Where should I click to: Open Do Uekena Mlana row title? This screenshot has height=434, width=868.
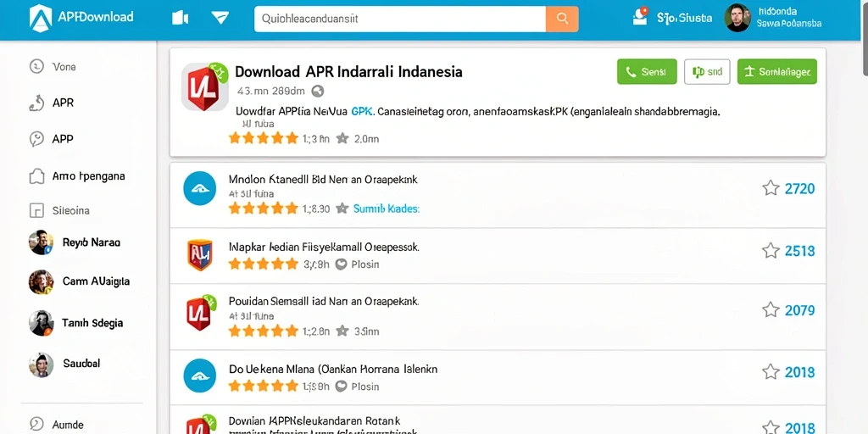pyautogui.click(x=333, y=369)
